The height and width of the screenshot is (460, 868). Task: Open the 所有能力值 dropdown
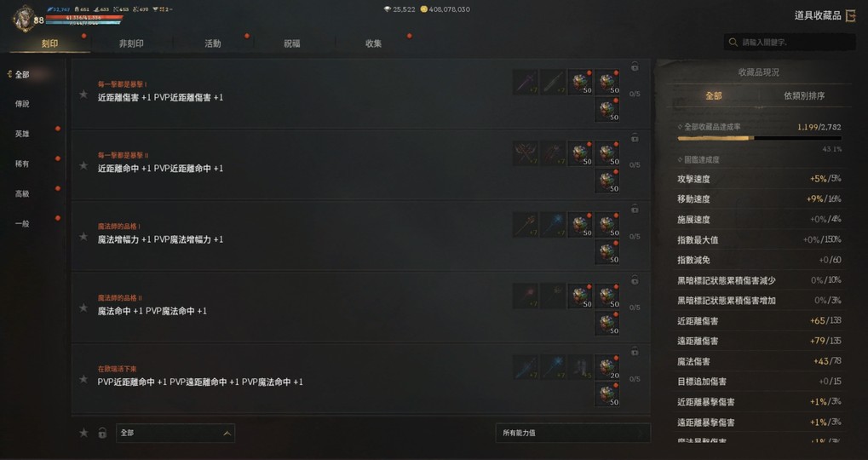pyautogui.click(x=573, y=433)
